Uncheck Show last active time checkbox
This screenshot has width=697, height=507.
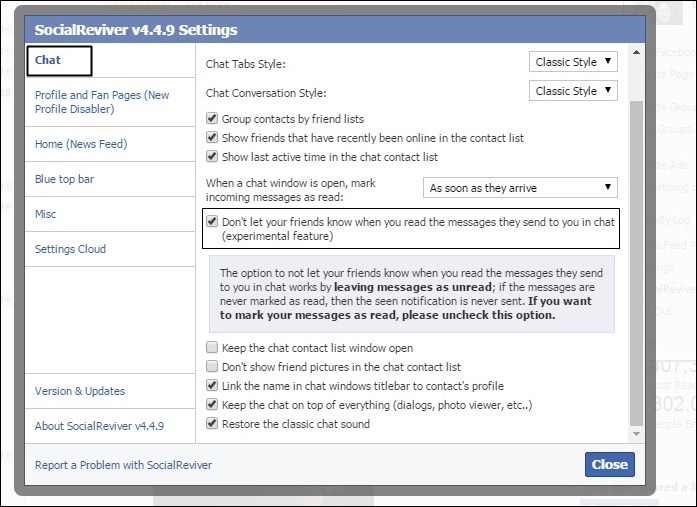pyautogui.click(x=212, y=157)
